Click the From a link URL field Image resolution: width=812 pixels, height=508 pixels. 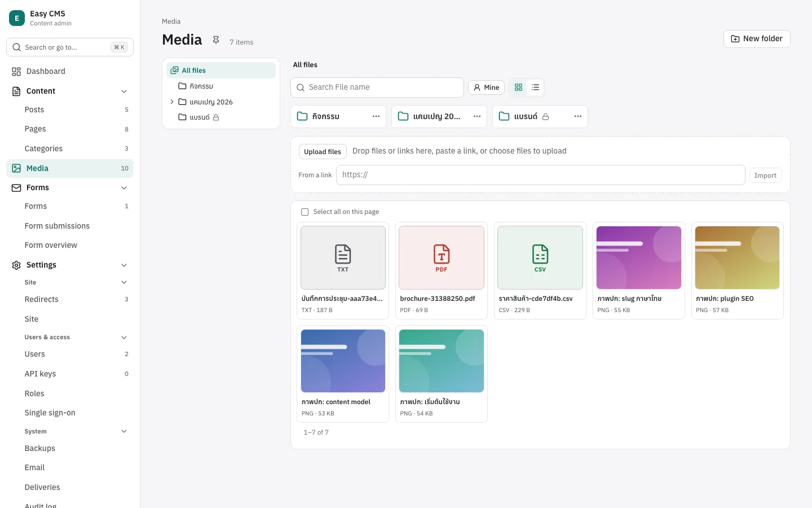540,175
